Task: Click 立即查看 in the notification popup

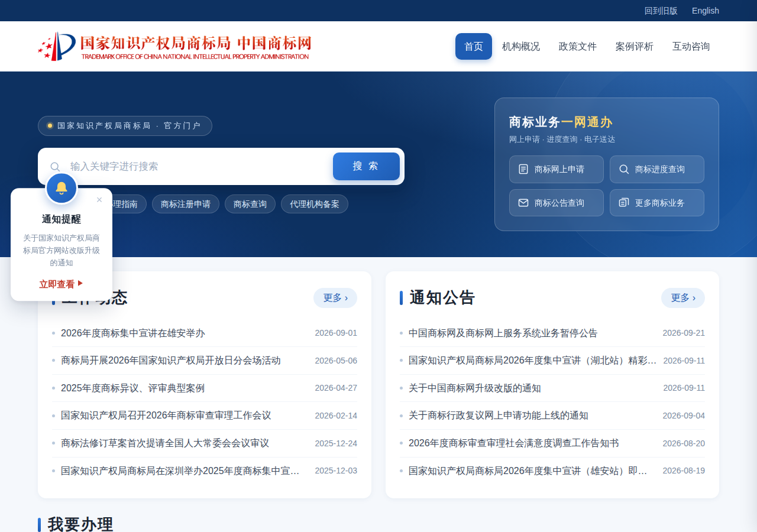Action: pos(62,284)
